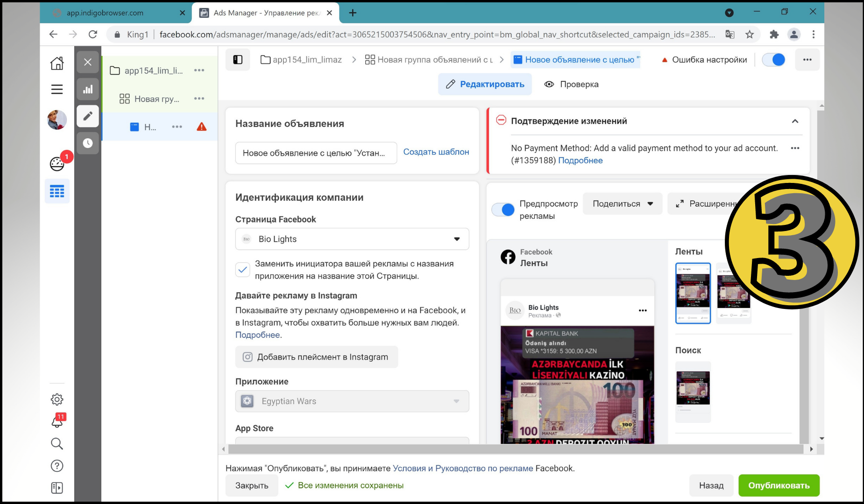The width and height of the screenshot is (864, 504).
Task: Open more options for the ad row
Action: pyautogui.click(x=177, y=127)
